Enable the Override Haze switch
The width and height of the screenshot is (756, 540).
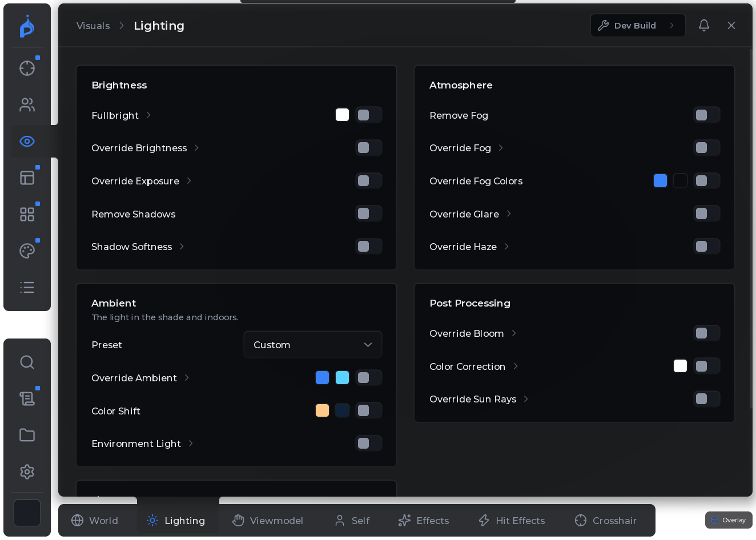[x=707, y=246]
